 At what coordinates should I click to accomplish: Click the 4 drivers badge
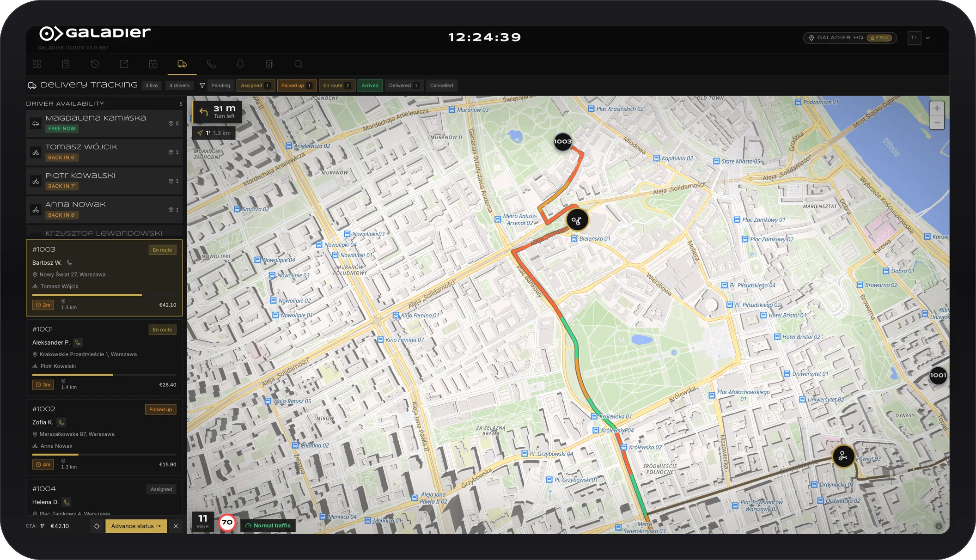click(179, 85)
